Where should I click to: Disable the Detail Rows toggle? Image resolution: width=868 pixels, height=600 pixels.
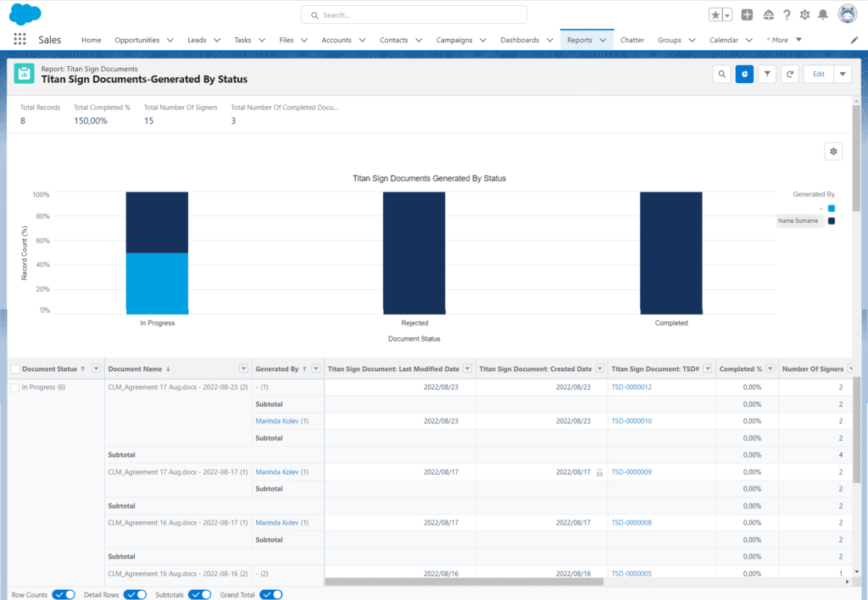[135, 595]
